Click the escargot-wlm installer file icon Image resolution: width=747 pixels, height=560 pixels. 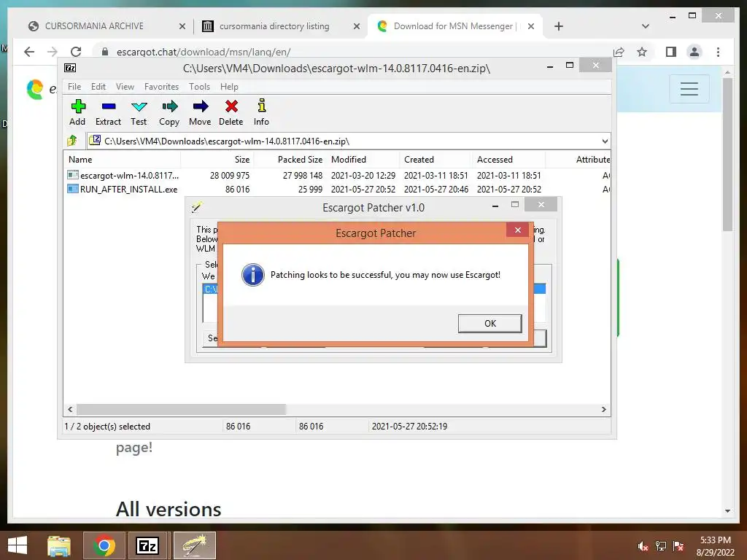coord(72,175)
